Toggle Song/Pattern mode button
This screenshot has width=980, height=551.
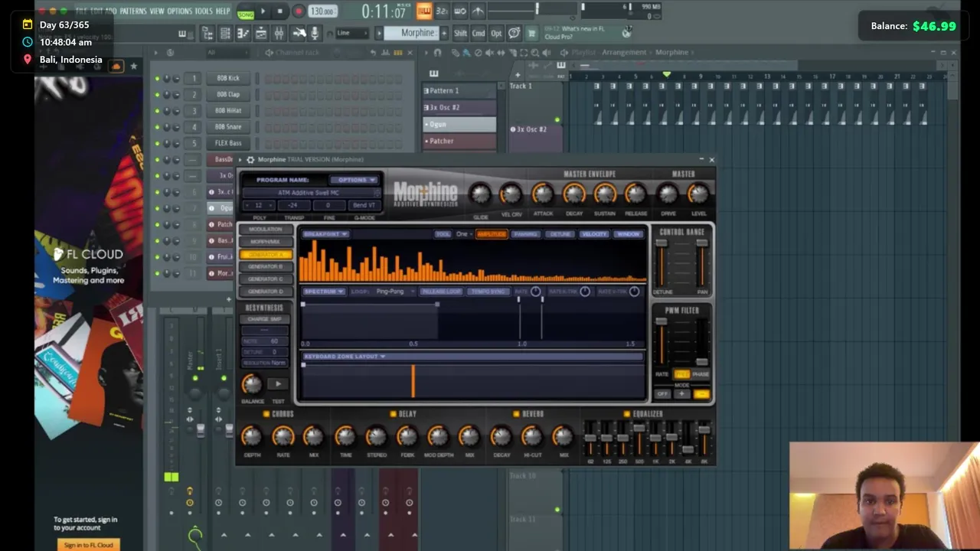[246, 12]
